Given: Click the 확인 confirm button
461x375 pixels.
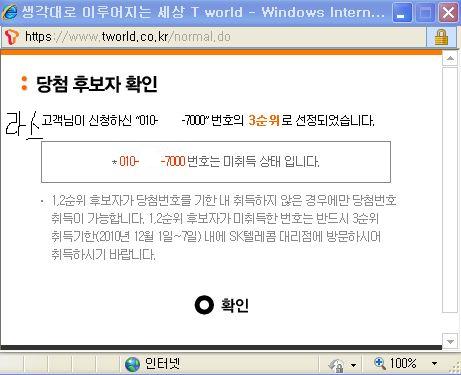Looking at the screenshot, I should [x=222, y=305].
